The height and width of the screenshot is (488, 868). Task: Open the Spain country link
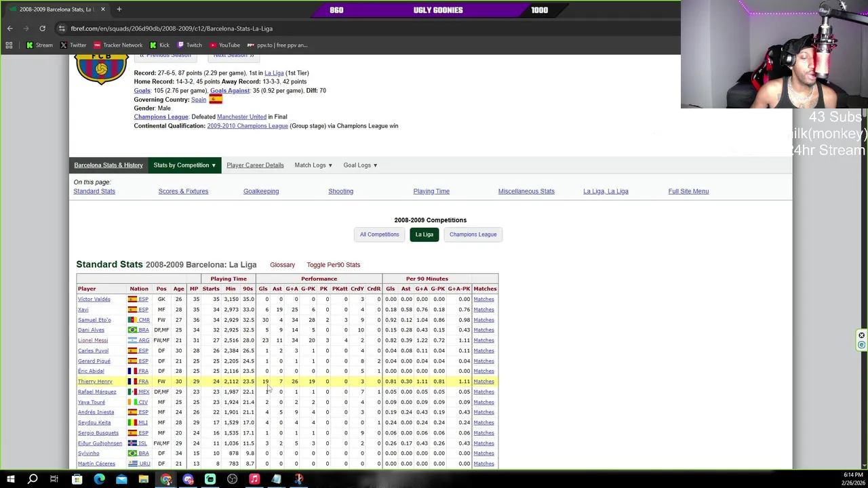[x=199, y=100]
